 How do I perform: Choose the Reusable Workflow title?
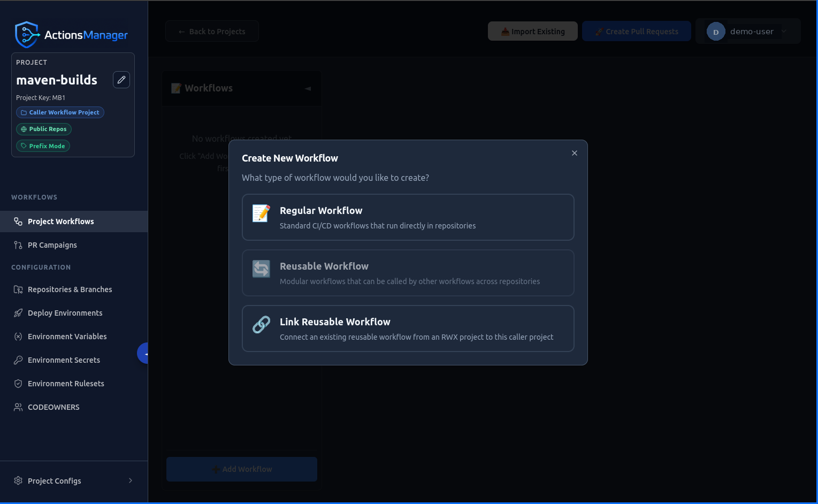click(324, 266)
